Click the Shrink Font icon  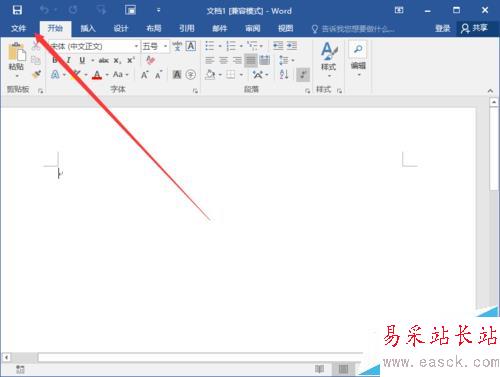point(158,75)
